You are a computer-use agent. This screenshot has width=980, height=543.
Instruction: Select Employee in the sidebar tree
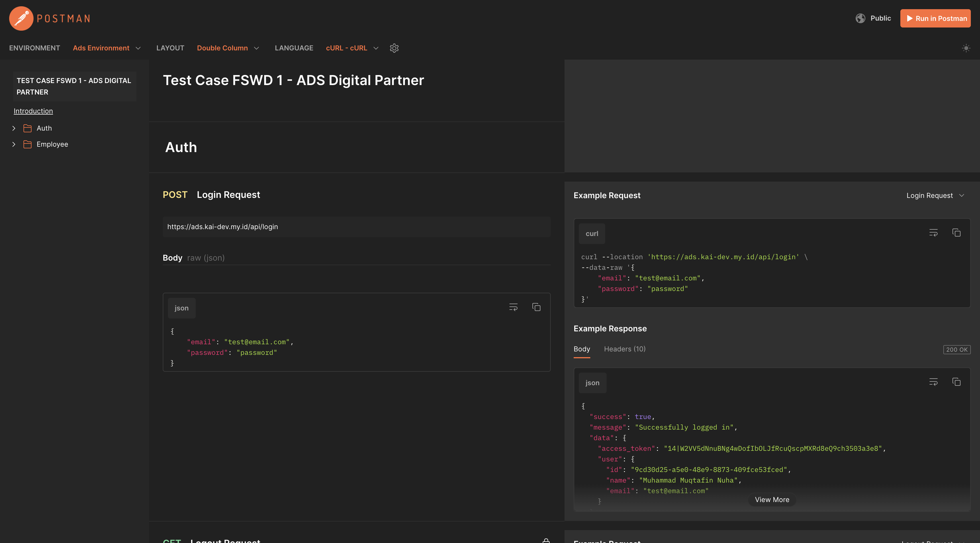(52, 144)
